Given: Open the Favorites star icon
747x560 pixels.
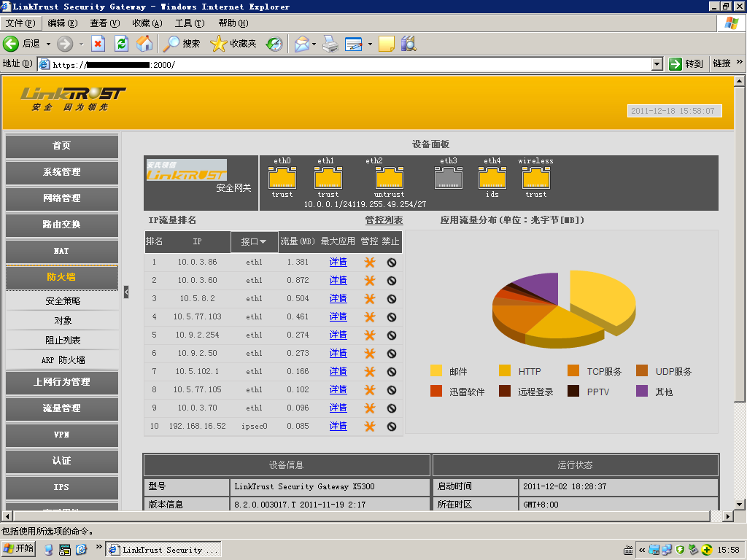Looking at the screenshot, I should click(x=218, y=44).
